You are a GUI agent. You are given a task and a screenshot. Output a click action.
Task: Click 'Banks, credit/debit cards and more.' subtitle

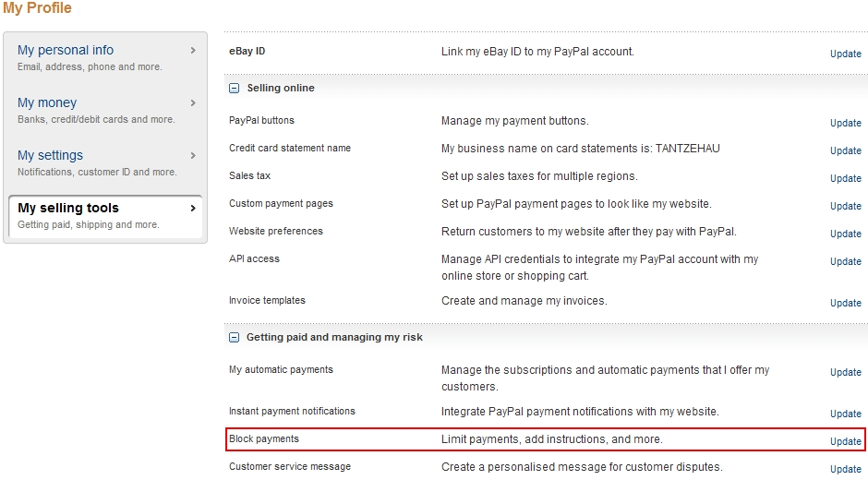coord(96,120)
